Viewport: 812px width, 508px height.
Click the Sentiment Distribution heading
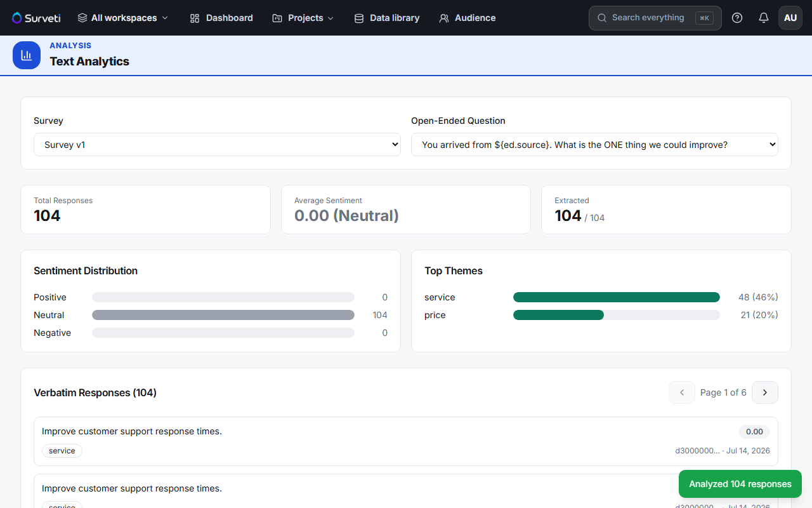[86, 271]
